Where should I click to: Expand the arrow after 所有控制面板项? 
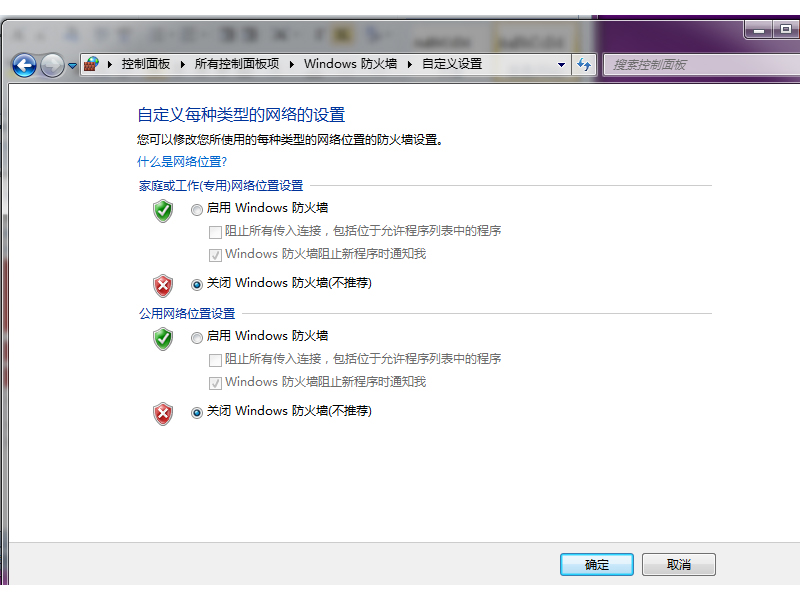292,64
